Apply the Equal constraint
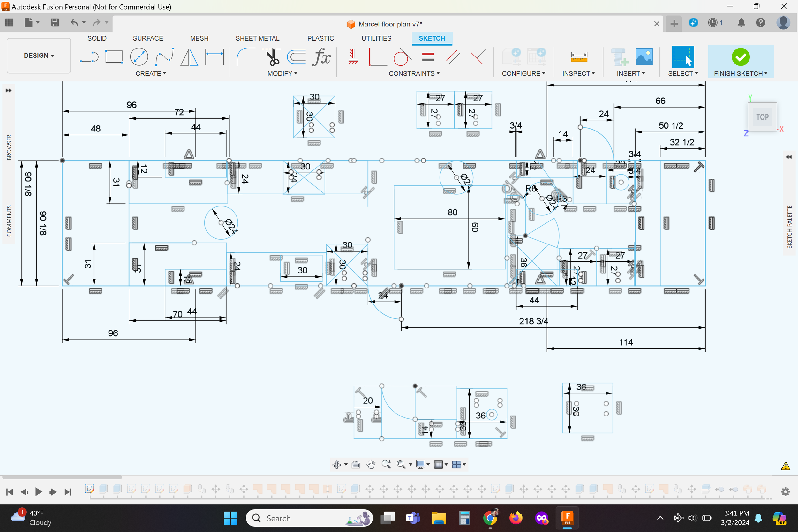This screenshot has height=532, width=798. pyautogui.click(x=428, y=57)
